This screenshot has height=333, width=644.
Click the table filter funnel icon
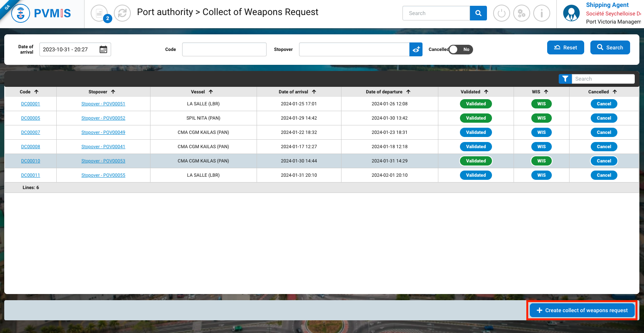pos(565,79)
